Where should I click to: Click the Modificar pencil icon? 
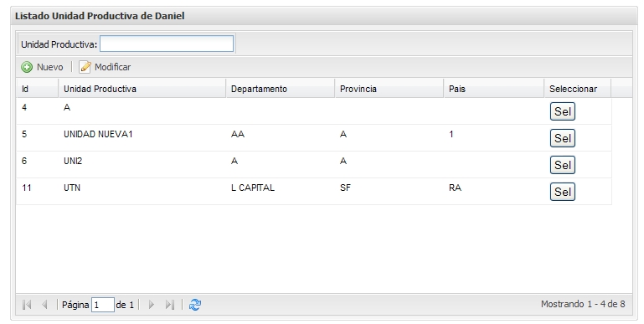[85, 67]
